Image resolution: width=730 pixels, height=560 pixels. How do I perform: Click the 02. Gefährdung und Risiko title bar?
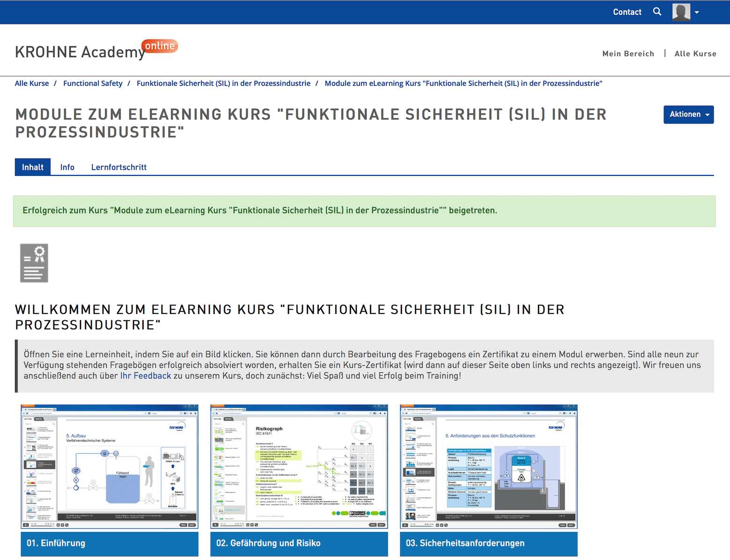[299, 543]
